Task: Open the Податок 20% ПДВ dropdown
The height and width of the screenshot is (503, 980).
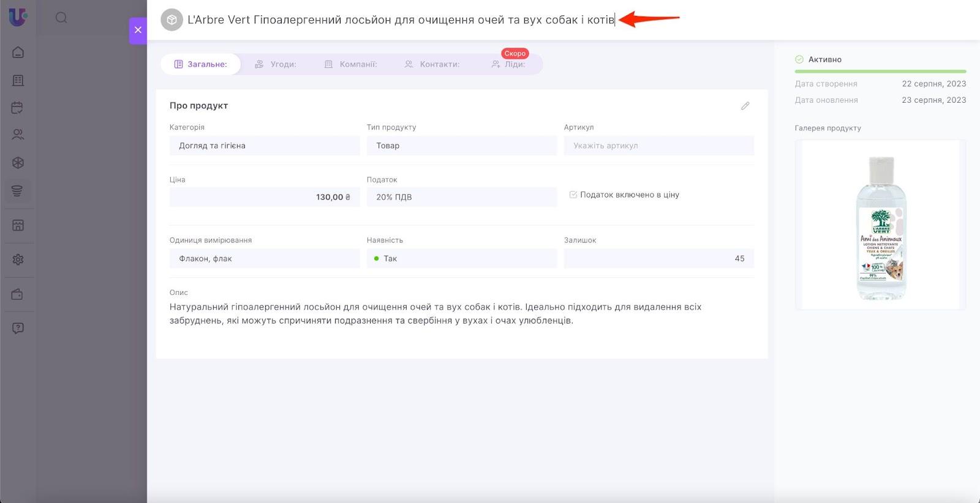Action: pyautogui.click(x=462, y=197)
